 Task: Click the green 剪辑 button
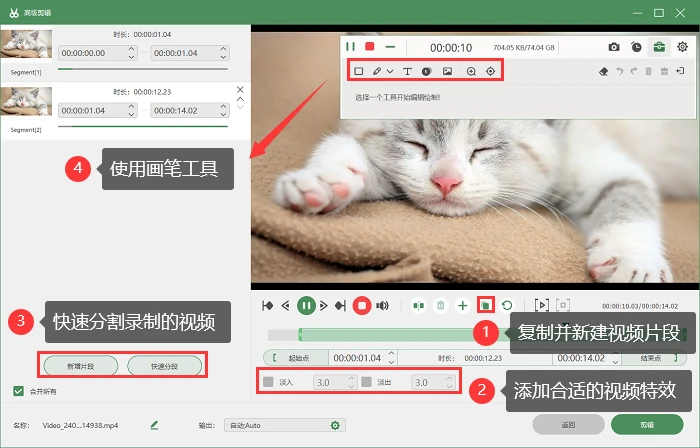tap(647, 425)
